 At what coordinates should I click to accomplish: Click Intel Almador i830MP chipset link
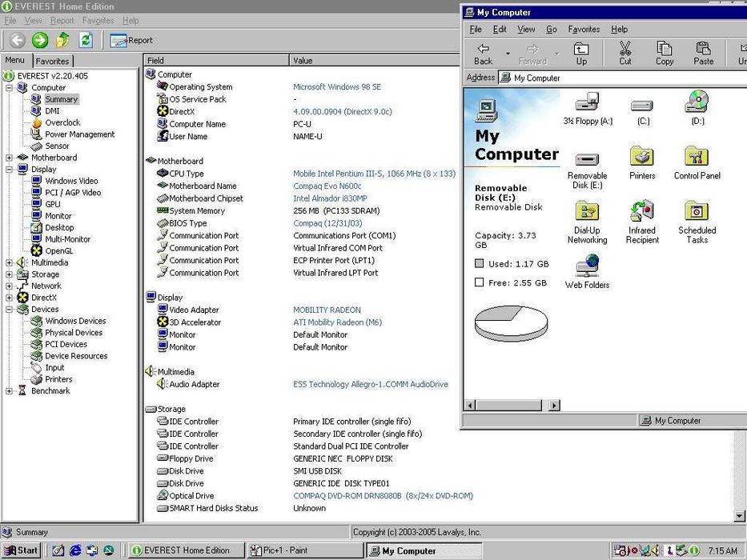[x=330, y=198]
